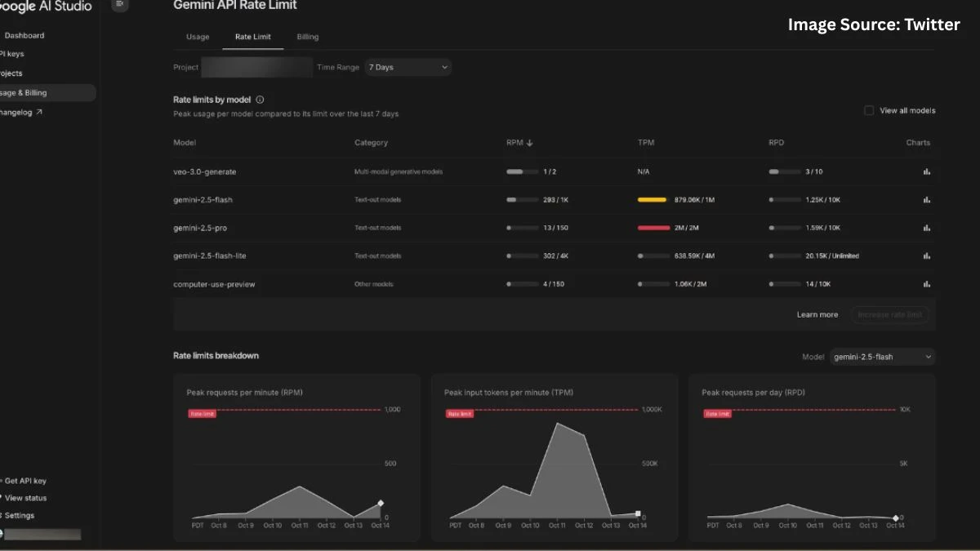Show charts for gemini-2.5-pro model
Image resolution: width=980 pixels, height=551 pixels.
click(926, 228)
